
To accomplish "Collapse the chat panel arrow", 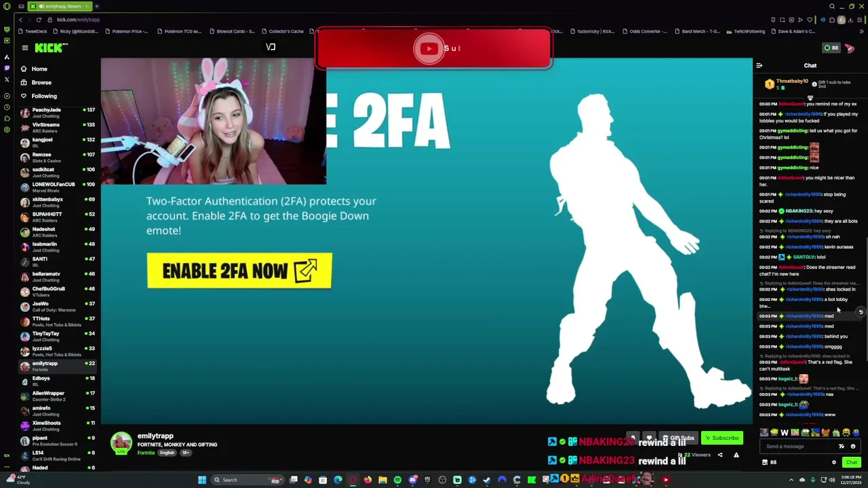I will (x=759, y=66).
